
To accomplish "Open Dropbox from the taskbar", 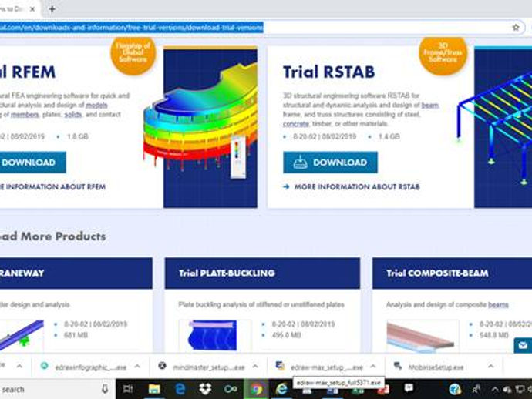I will pyautogui.click(x=205, y=389).
